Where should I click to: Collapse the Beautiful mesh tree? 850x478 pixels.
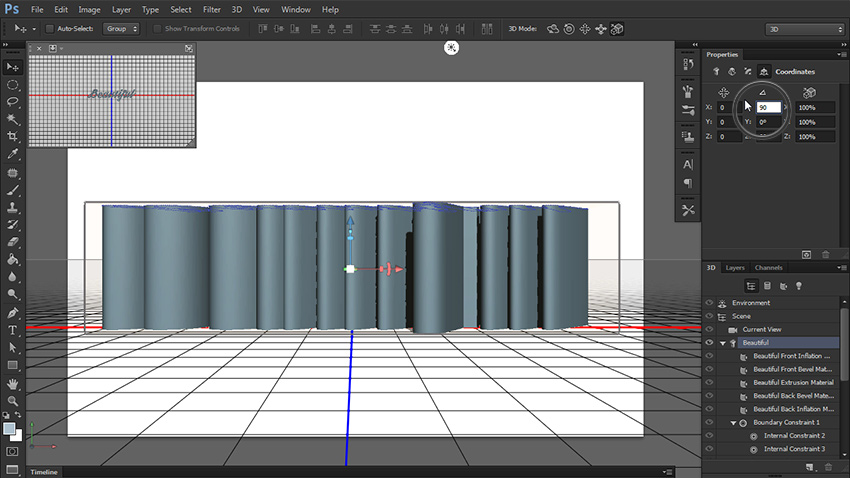723,343
